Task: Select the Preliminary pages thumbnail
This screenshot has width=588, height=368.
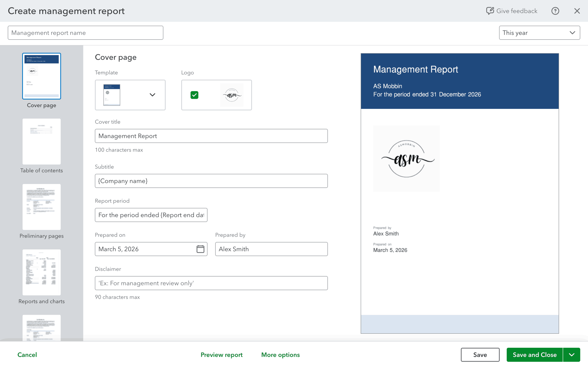Action: (42, 207)
